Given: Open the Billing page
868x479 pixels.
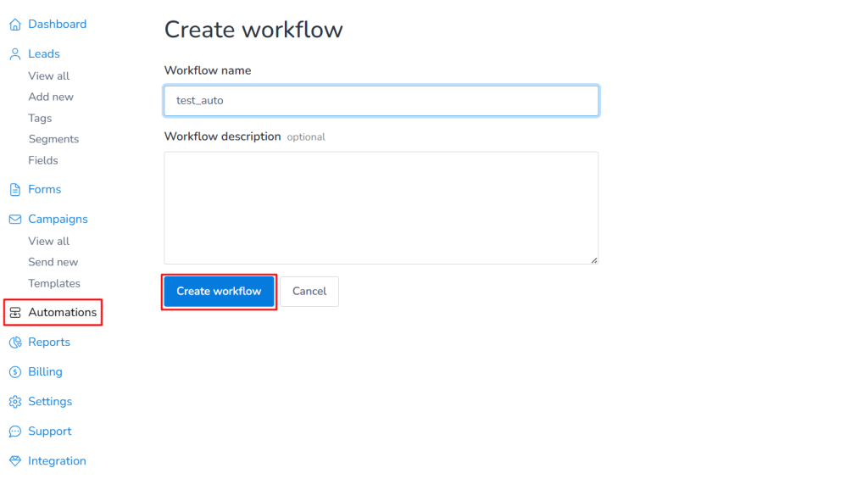Looking at the screenshot, I should tap(46, 372).
